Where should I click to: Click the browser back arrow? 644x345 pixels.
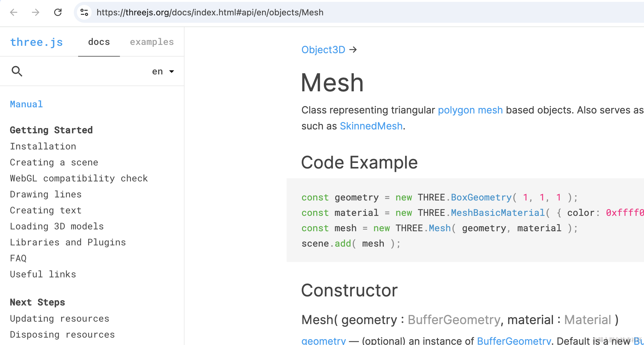(x=14, y=12)
